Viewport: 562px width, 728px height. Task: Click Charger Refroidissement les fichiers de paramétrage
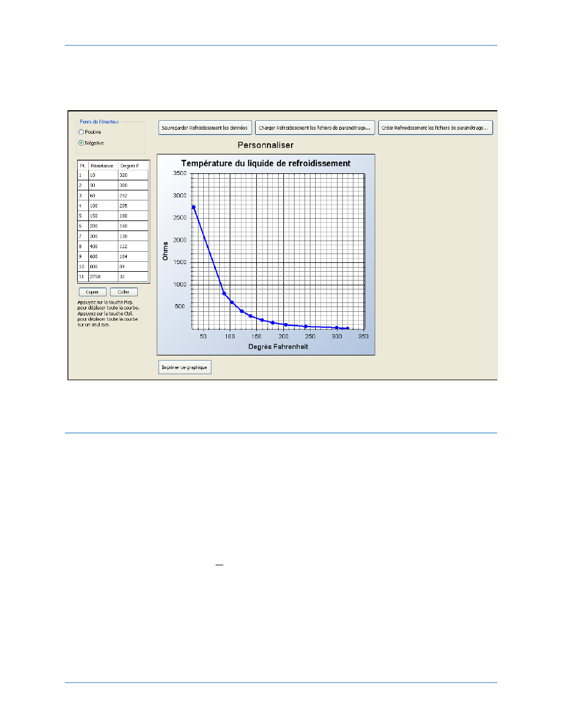(315, 127)
